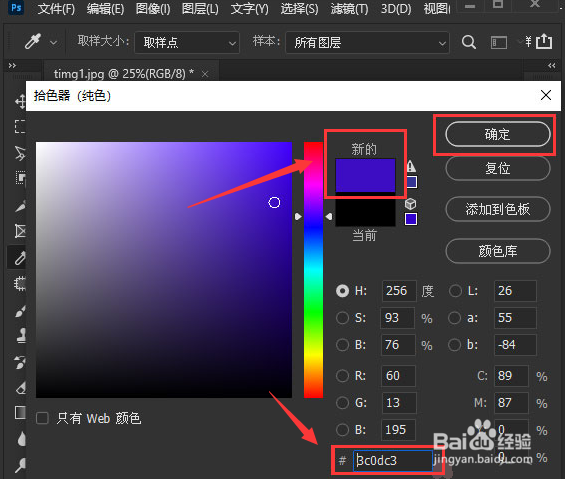Open the eyedropper tool preset arrow
The image size is (565, 479).
click(53, 43)
